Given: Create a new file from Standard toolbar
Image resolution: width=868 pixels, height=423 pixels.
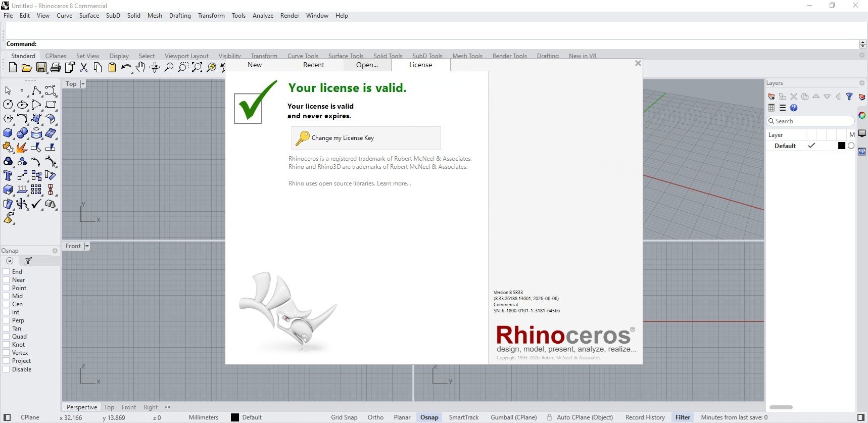Looking at the screenshot, I should pyautogui.click(x=13, y=67).
